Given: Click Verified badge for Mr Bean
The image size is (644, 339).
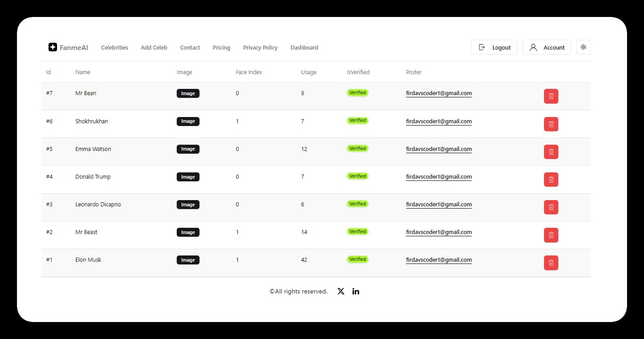Looking at the screenshot, I should [357, 92].
